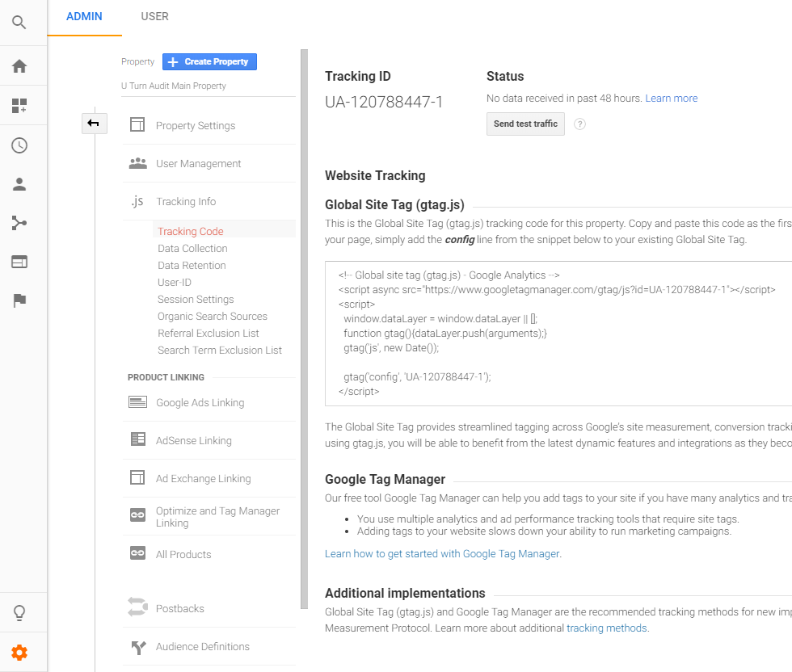This screenshot has width=792, height=672.
Task: Open the Audience person icon
Action: tap(19, 184)
